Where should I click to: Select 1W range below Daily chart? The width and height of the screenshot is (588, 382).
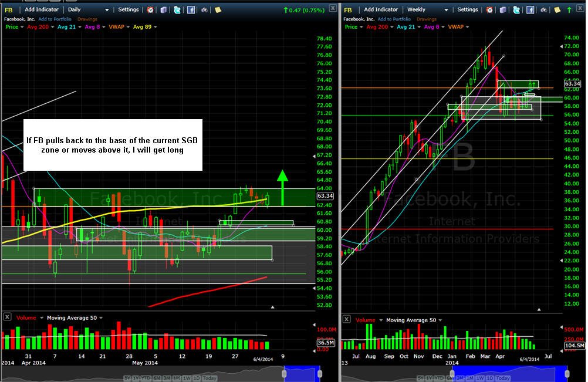click(187, 378)
